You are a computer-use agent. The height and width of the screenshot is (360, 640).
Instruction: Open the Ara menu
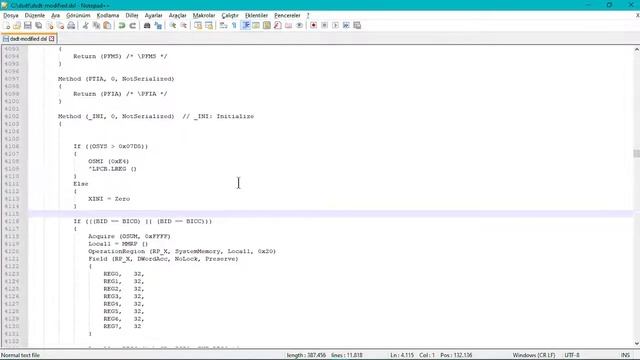pyautogui.click(x=56, y=15)
